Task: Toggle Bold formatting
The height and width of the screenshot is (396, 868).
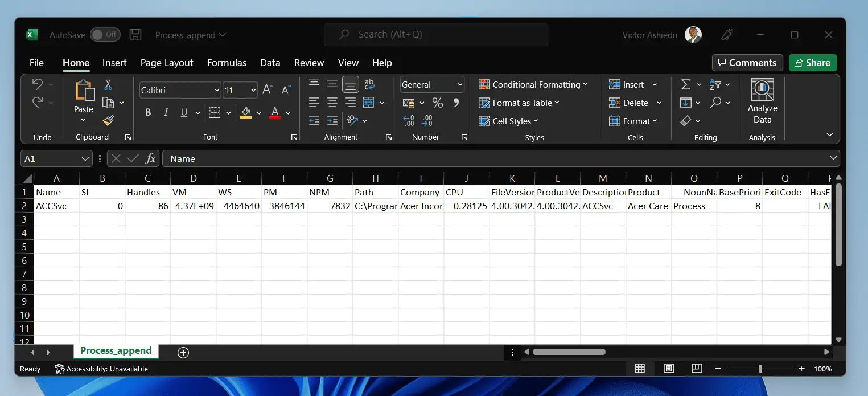Action: [x=148, y=112]
